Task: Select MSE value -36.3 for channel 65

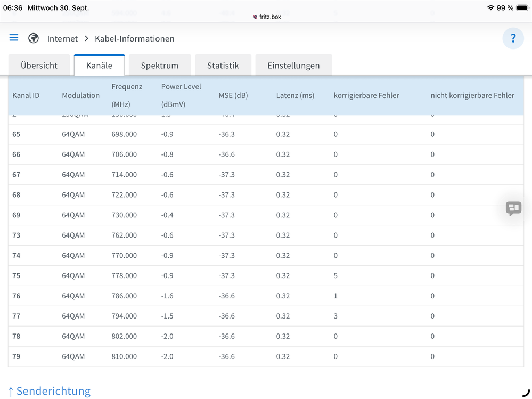Action: click(227, 134)
